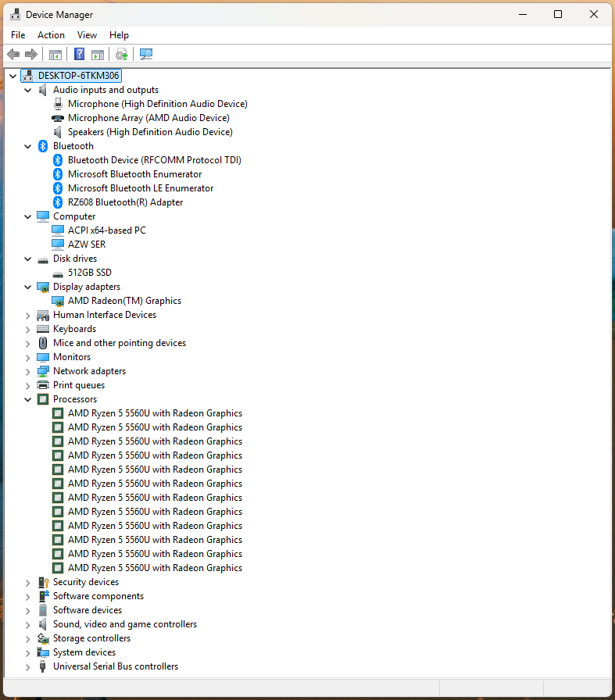The height and width of the screenshot is (700, 615).
Task: Select the Software devices category label
Action: (88, 610)
